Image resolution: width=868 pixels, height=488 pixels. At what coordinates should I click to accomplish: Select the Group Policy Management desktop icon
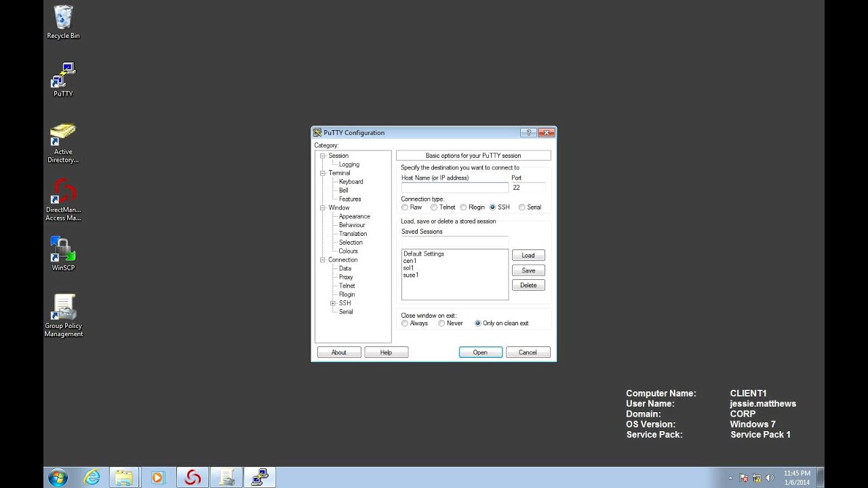click(63, 316)
